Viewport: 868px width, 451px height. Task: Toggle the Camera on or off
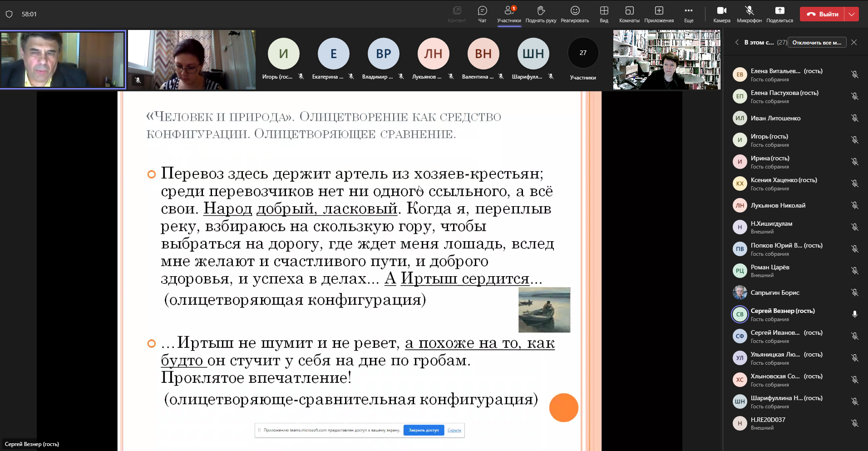coord(721,14)
